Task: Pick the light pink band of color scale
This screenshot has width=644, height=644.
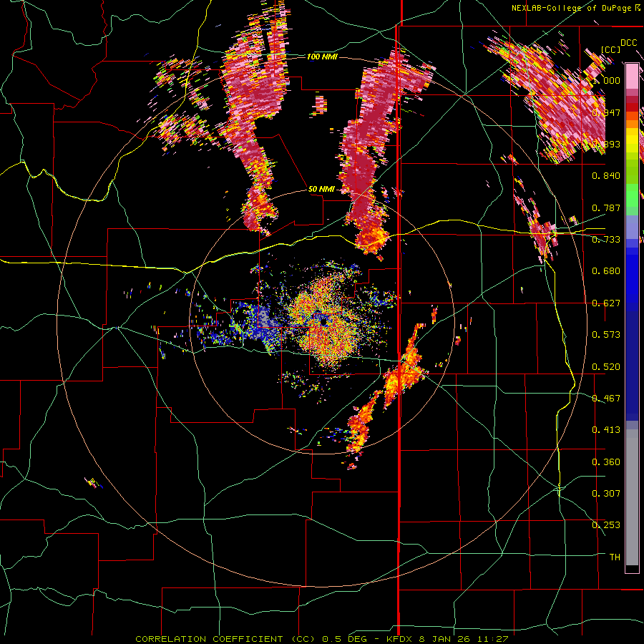Action: click(632, 76)
